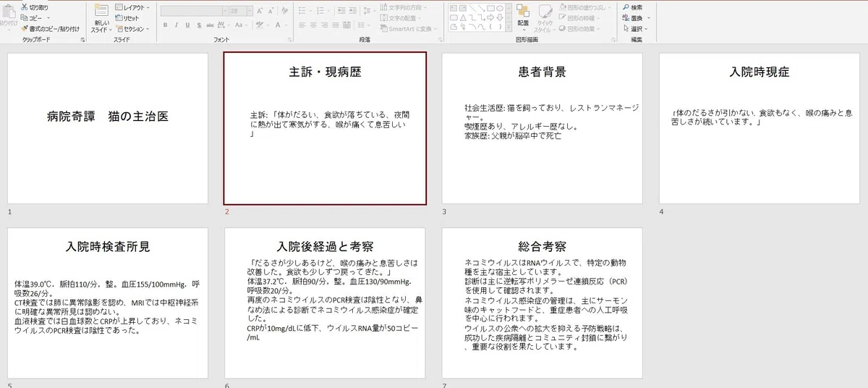Open the align text (文字の配置) menu
This screenshot has width=868, height=388.
click(399, 18)
